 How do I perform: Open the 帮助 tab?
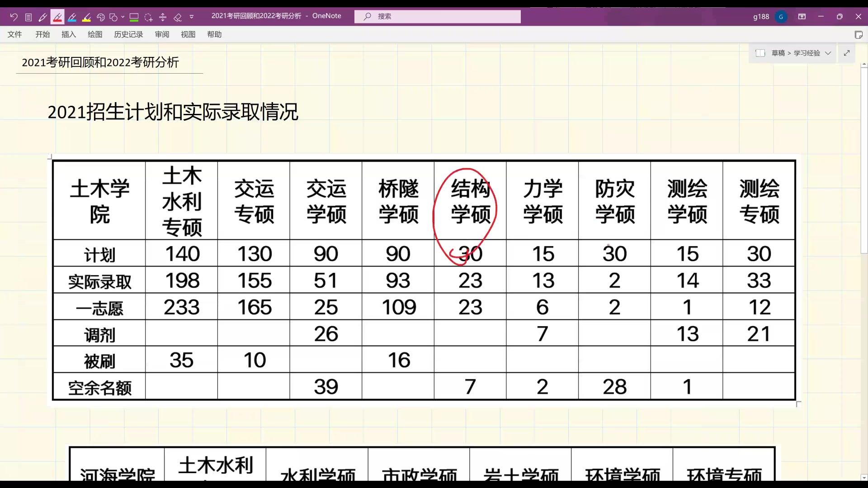[214, 34]
